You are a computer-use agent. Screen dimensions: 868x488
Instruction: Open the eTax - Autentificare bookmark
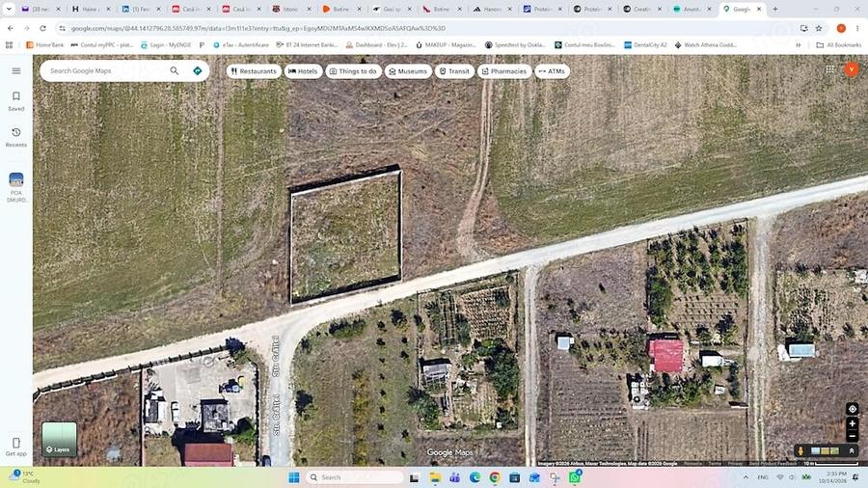point(241,44)
